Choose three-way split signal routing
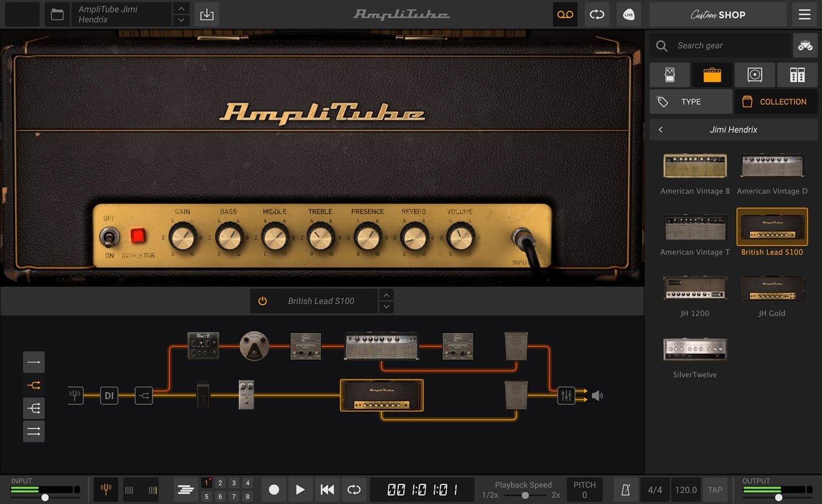This screenshot has height=504, width=822. [x=34, y=408]
